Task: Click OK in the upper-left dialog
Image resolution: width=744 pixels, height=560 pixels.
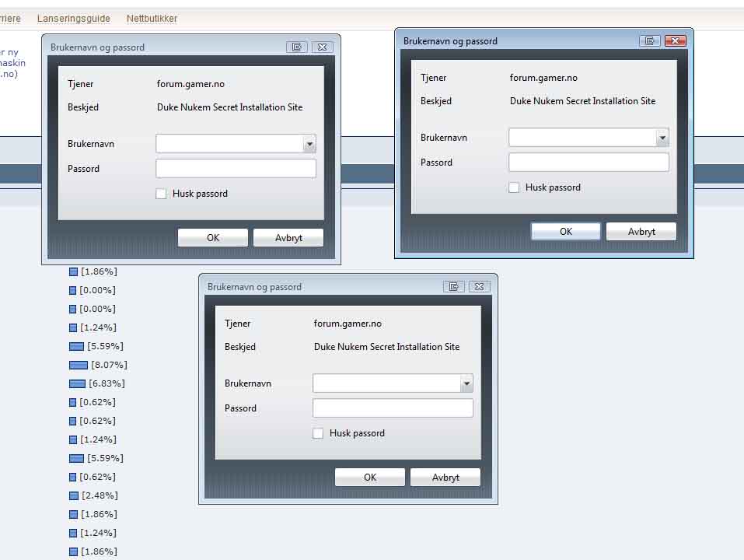Action: click(212, 238)
